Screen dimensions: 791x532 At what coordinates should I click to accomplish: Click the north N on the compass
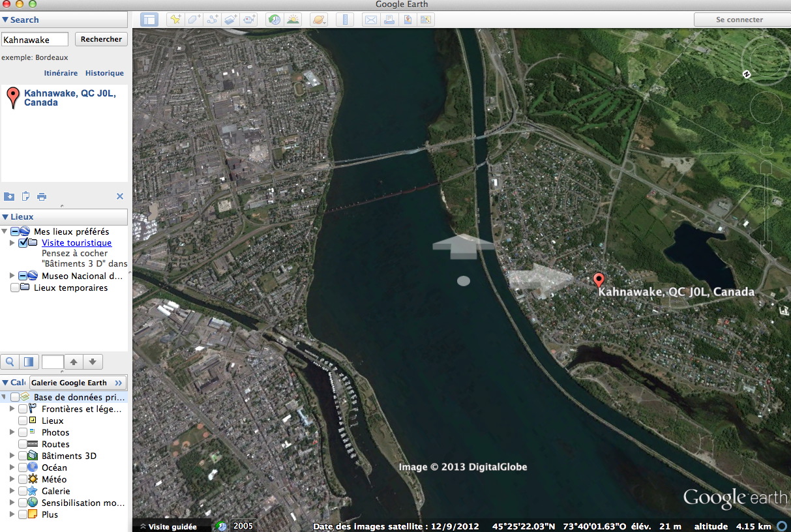point(747,74)
